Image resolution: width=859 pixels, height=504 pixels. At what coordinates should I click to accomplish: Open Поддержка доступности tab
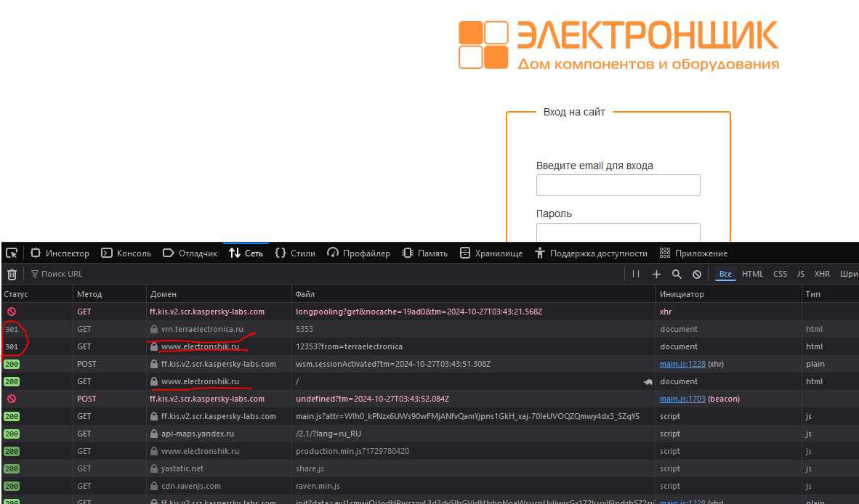click(591, 253)
